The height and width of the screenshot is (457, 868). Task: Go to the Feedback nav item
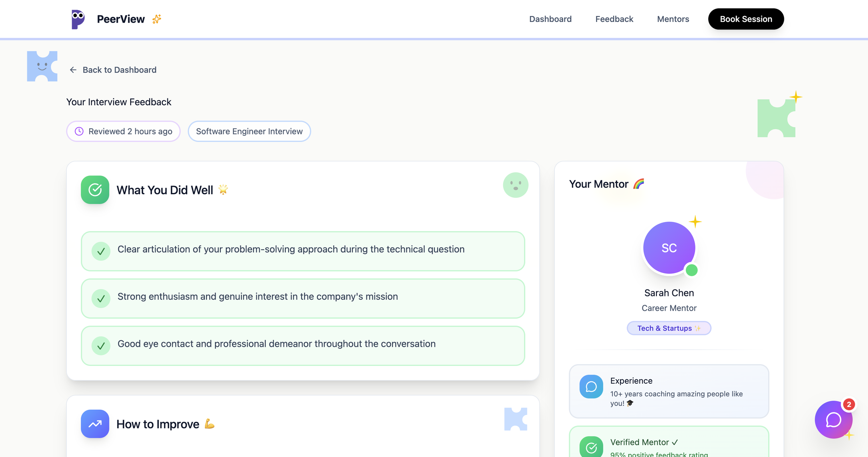(x=614, y=19)
